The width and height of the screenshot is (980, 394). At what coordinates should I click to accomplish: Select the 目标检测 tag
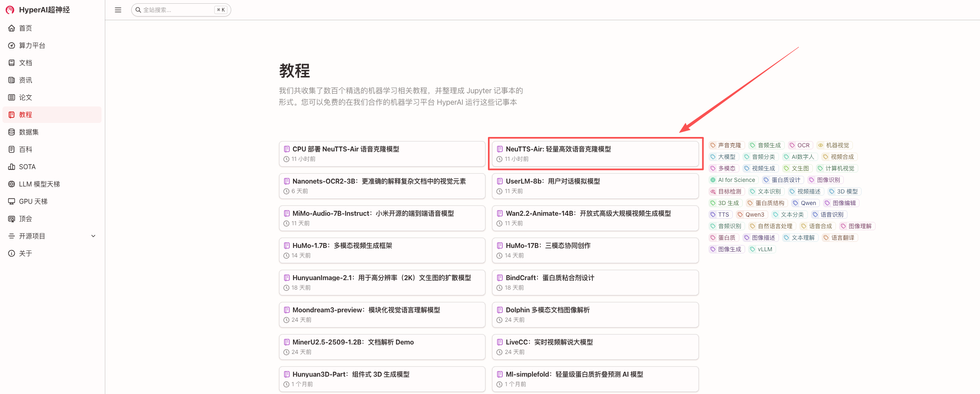tap(727, 191)
